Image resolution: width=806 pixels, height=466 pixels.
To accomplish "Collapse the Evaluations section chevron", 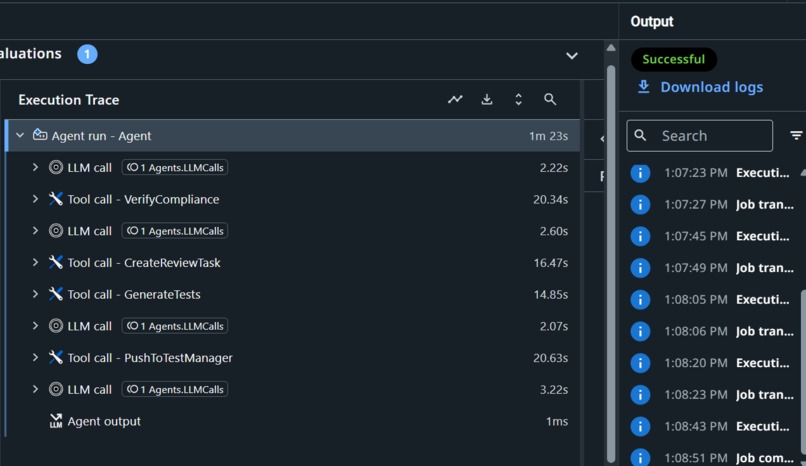I will (x=572, y=55).
